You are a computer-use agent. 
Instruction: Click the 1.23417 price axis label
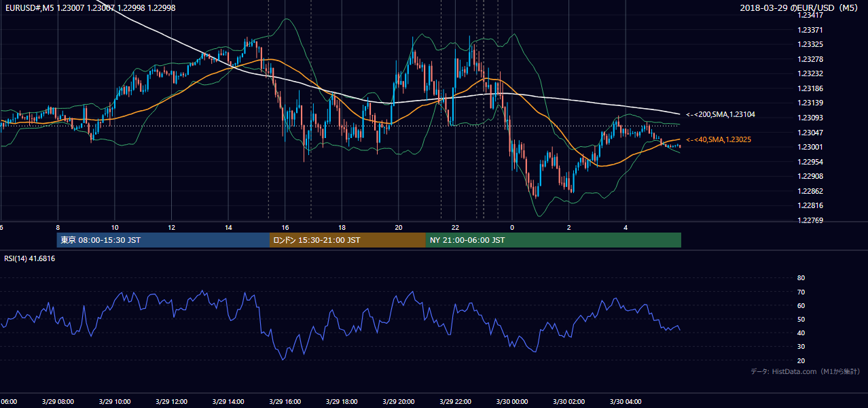[x=810, y=15]
